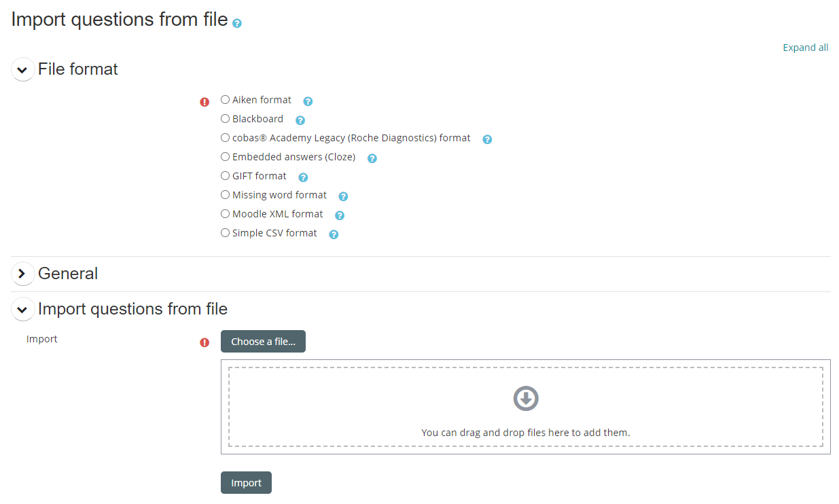This screenshot has width=839, height=504.
Task: Show help for Missing word format
Action: [343, 196]
